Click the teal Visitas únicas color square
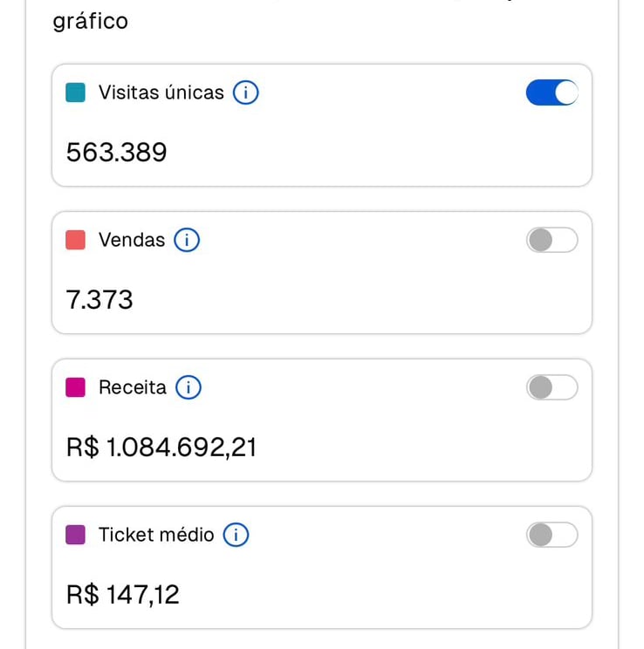 coord(76,92)
